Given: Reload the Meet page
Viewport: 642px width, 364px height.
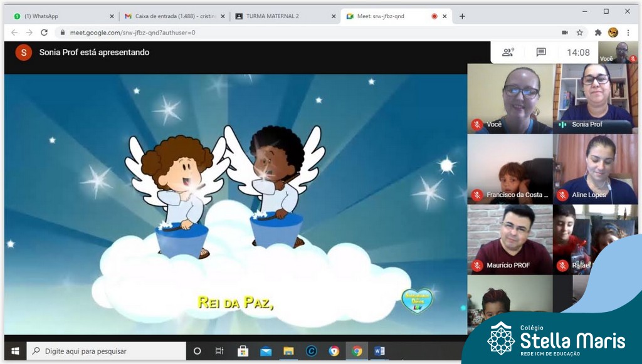Looking at the screenshot, I should click(44, 33).
